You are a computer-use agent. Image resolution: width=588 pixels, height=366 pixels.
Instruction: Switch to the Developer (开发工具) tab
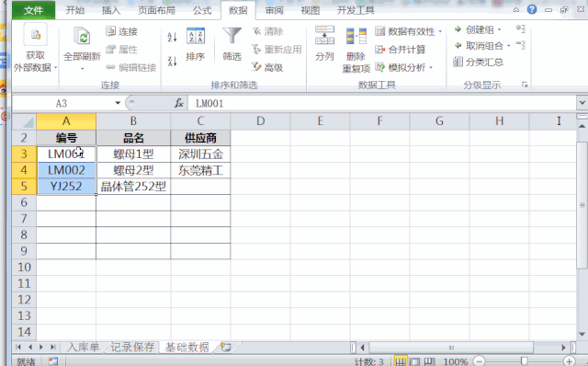click(356, 10)
